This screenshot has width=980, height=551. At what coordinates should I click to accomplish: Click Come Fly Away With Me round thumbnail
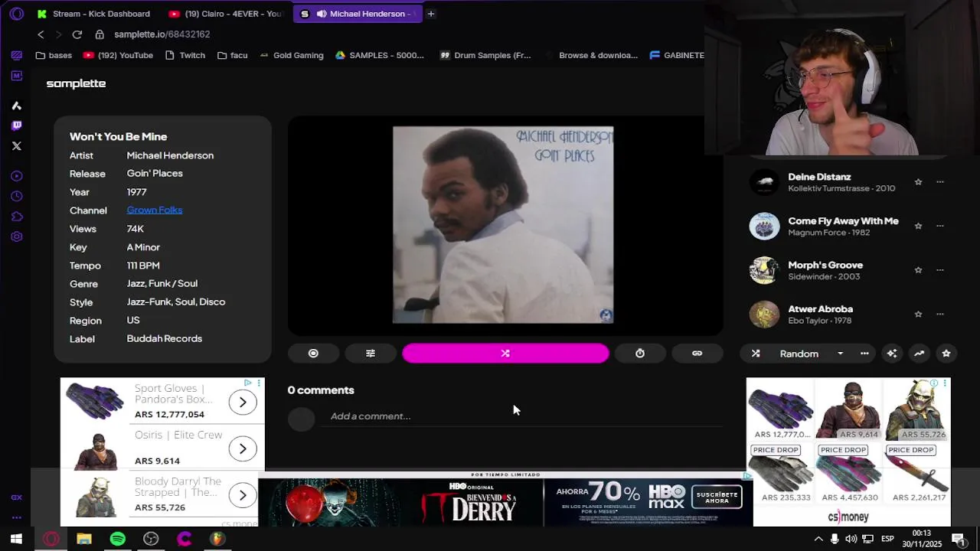[764, 226]
